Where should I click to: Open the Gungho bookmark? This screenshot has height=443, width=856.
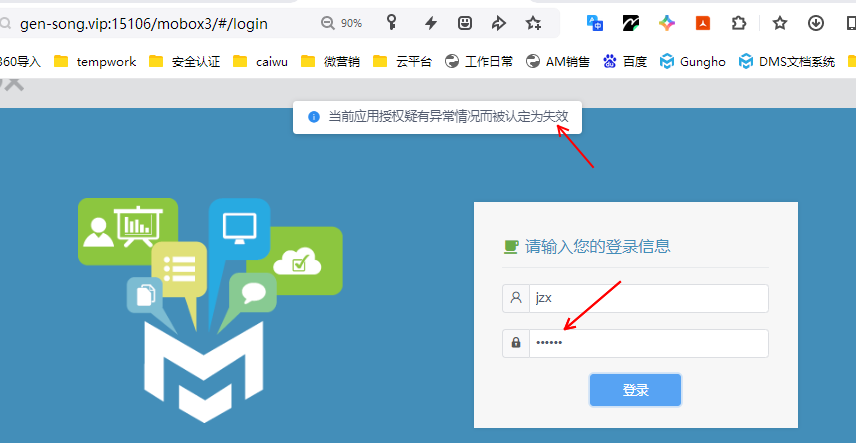tap(692, 62)
